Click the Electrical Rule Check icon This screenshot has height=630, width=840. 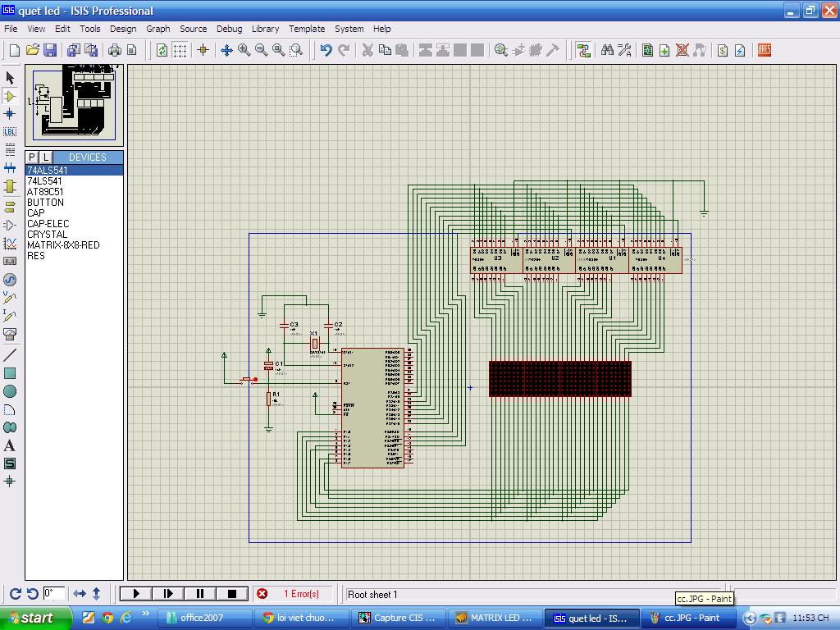[x=740, y=50]
